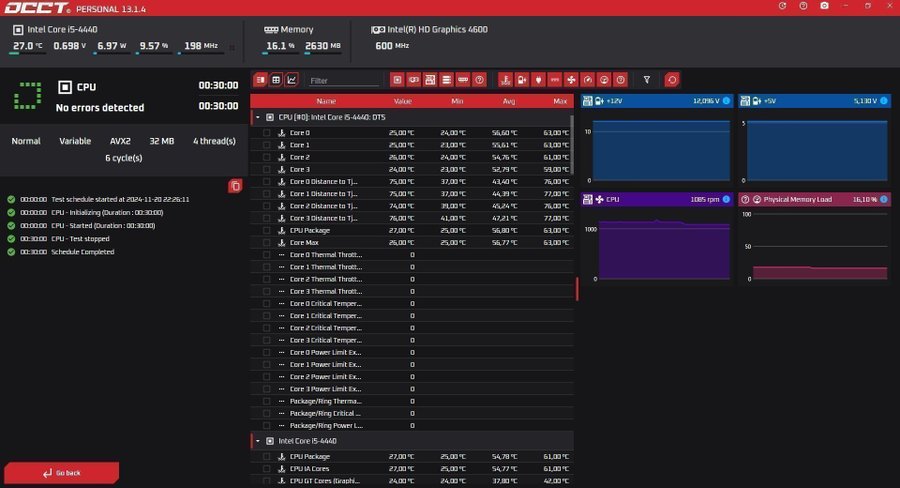Toggle the fan sensors filter icon
The height and width of the screenshot is (488, 900).
[x=571, y=80]
